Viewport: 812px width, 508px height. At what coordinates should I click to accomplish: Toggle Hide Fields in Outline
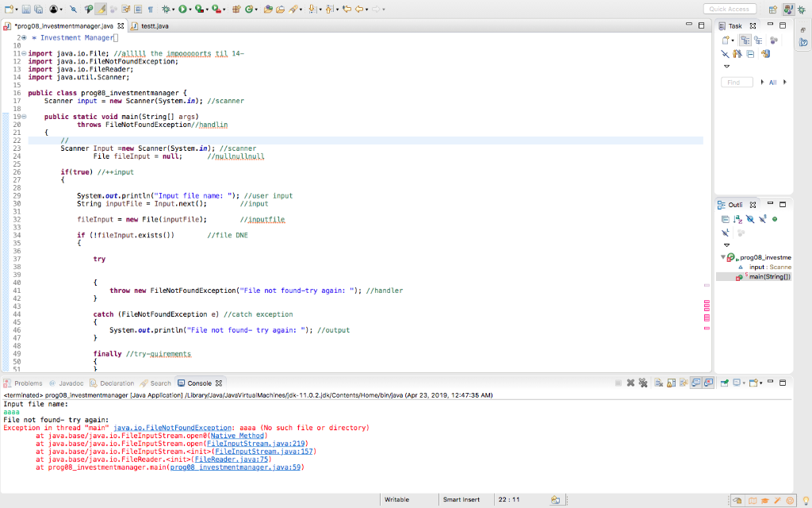pos(750,219)
